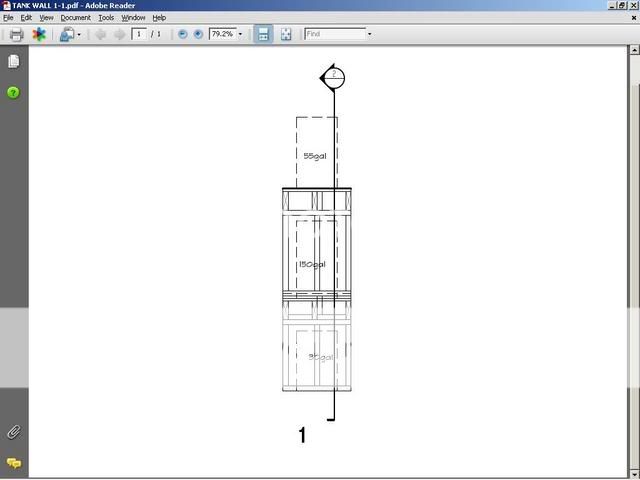Open the Attachments paperclip panel
The image size is (640, 480).
click(13, 432)
